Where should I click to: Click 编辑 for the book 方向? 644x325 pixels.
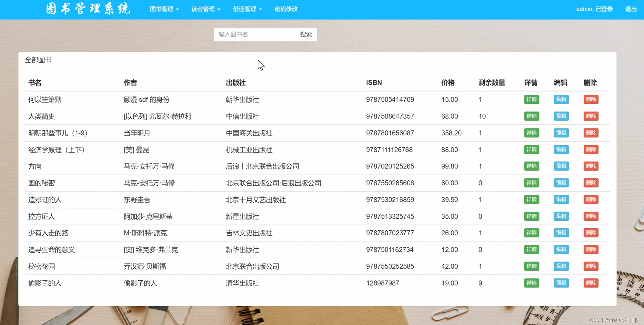[x=561, y=166]
